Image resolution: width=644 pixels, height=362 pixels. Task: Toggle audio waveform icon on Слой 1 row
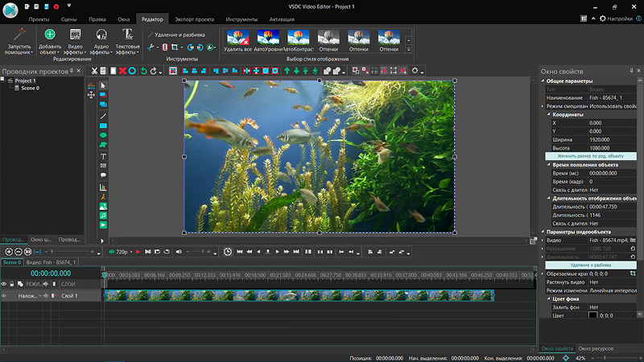46,295
